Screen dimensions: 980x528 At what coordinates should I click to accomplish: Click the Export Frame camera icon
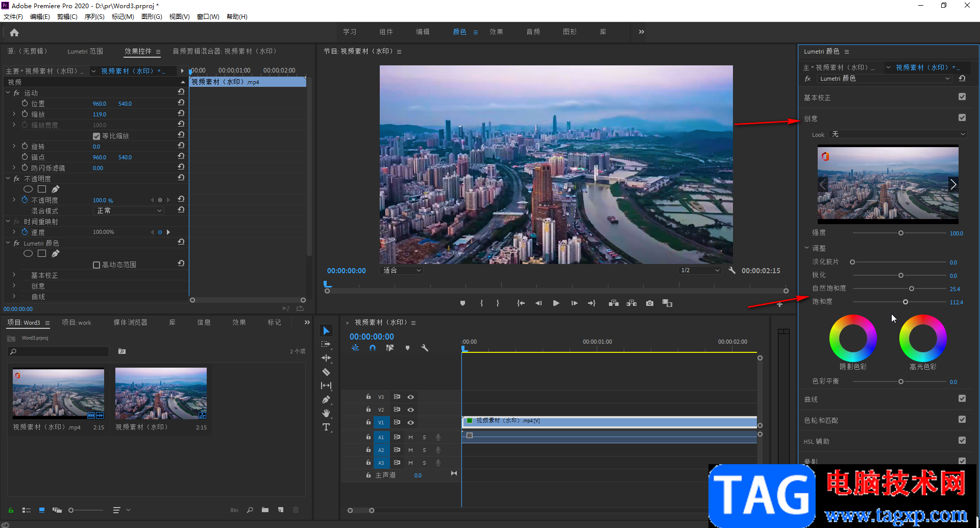point(649,303)
